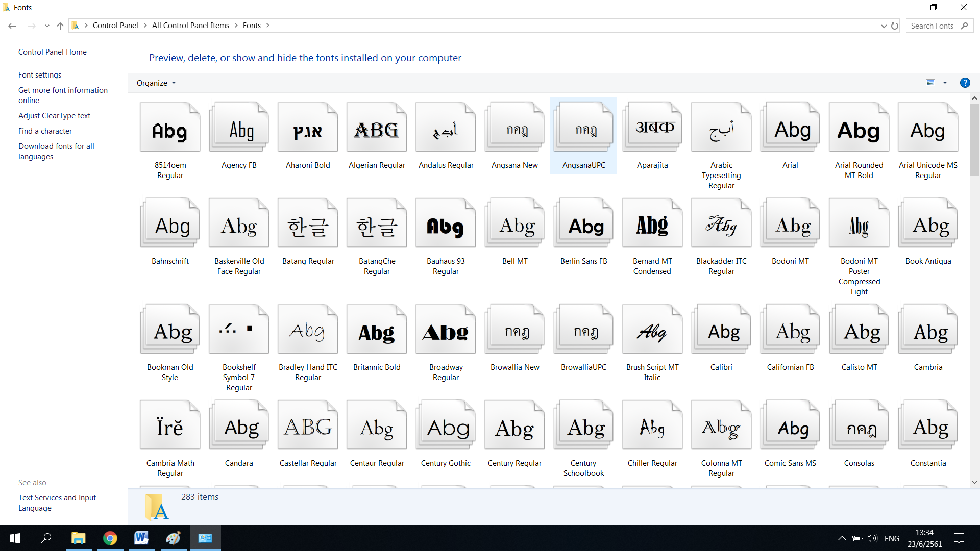Select the Brush Script MT Italic icon
Image resolution: width=980 pixels, height=551 pixels.
(652, 329)
